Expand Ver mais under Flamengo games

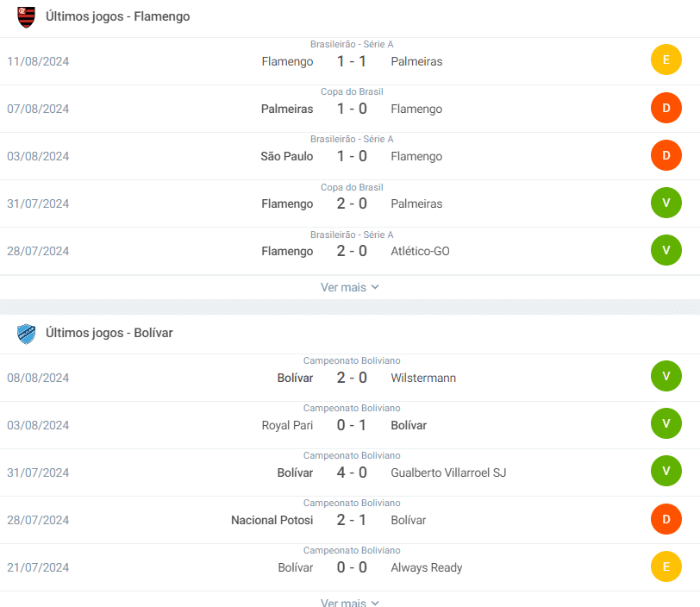[350, 287]
